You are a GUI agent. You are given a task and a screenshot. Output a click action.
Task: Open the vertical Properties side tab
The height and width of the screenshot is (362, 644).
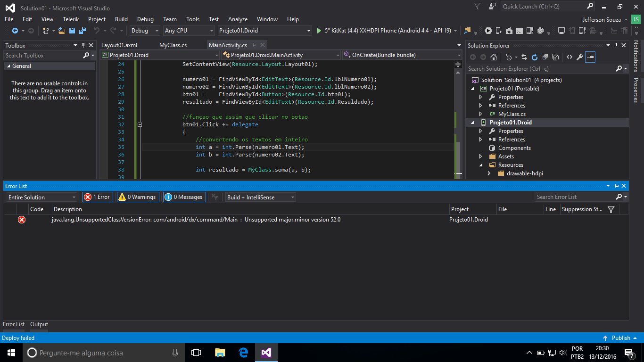tap(636, 90)
